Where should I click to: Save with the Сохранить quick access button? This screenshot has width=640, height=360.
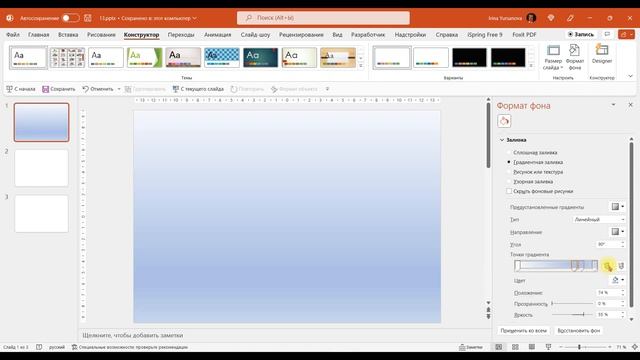(59, 89)
